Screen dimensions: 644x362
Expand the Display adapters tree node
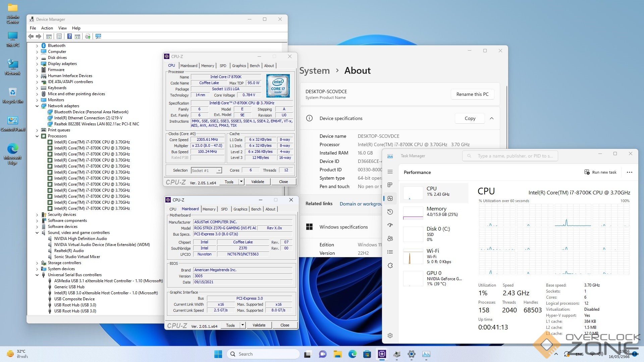tap(37, 64)
